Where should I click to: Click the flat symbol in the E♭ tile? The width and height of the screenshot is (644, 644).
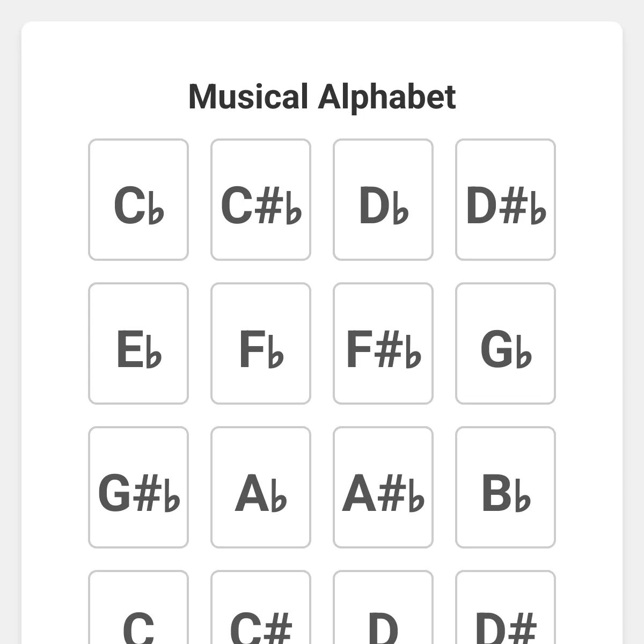pyautogui.click(x=153, y=350)
